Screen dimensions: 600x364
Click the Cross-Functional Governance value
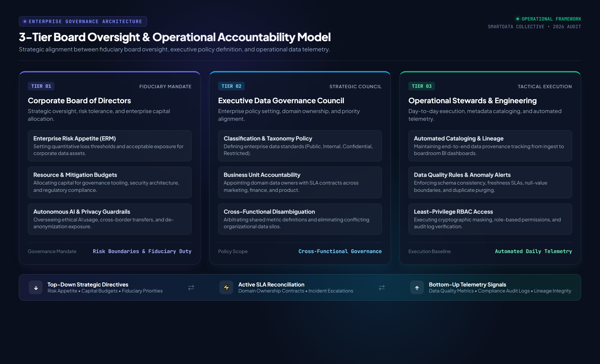tap(340, 251)
